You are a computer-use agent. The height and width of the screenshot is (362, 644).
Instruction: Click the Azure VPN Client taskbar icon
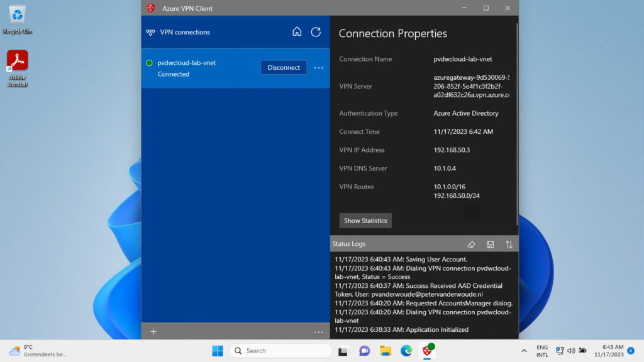(428, 351)
